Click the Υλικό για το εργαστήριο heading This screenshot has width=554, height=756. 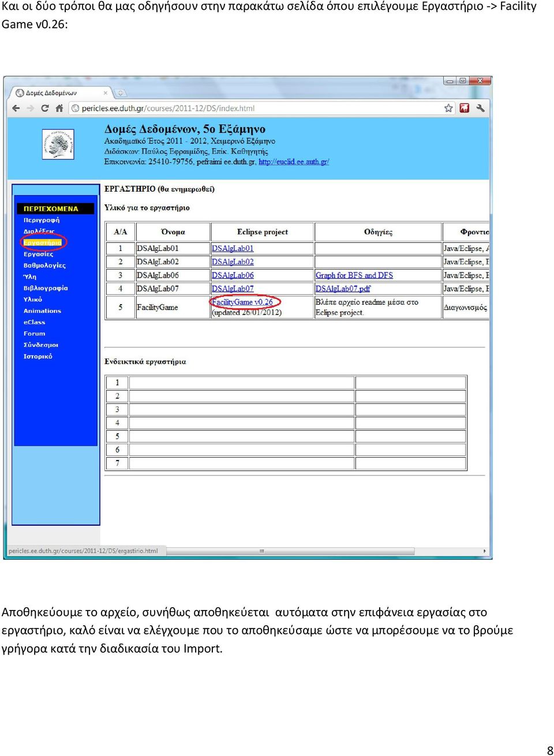pos(147,208)
